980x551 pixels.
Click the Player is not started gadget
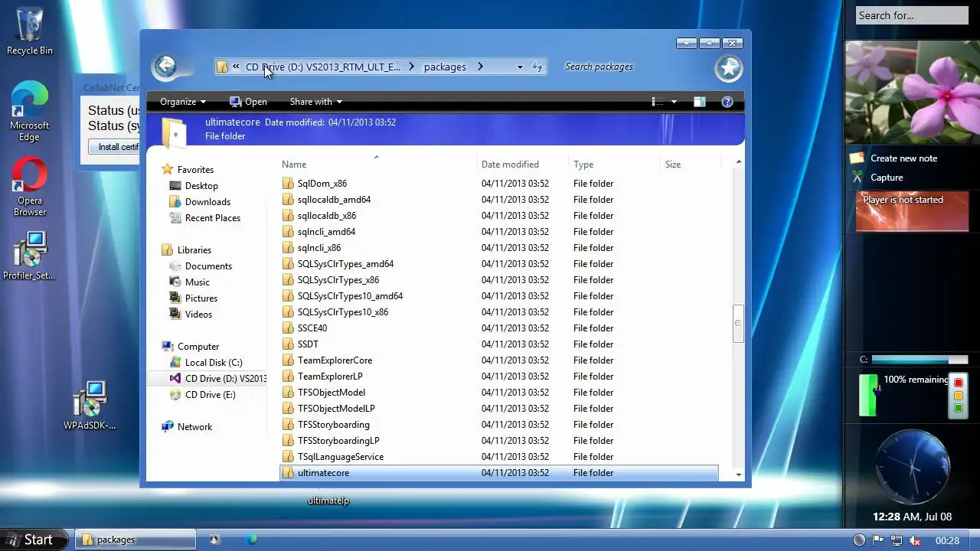(912, 211)
